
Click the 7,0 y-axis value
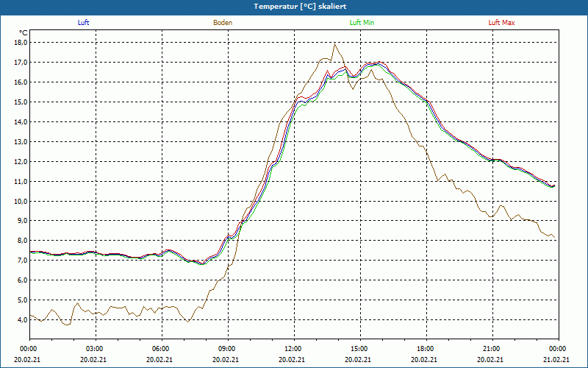(24, 261)
